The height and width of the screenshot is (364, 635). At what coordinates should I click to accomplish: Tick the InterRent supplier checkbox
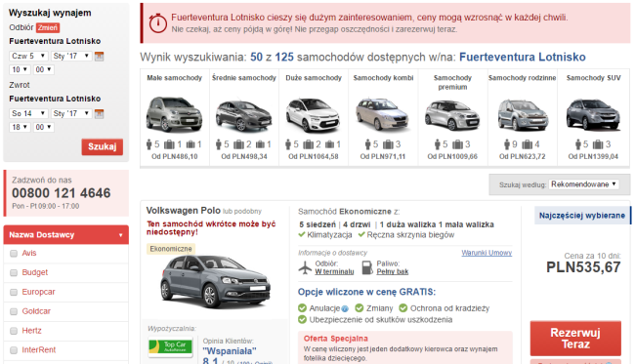pyautogui.click(x=14, y=350)
